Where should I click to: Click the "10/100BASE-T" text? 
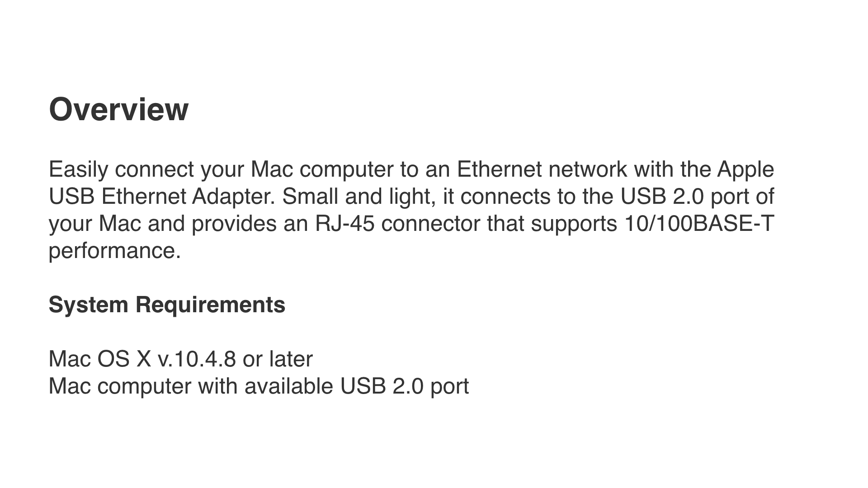coord(699,224)
